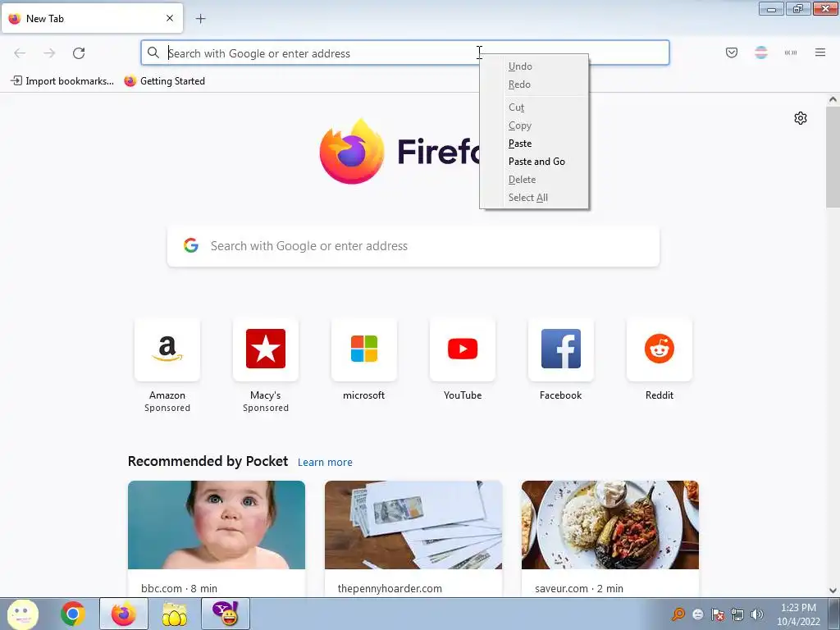Reload the current page
This screenshot has width=840, height=630.
[x=79, y=53]
